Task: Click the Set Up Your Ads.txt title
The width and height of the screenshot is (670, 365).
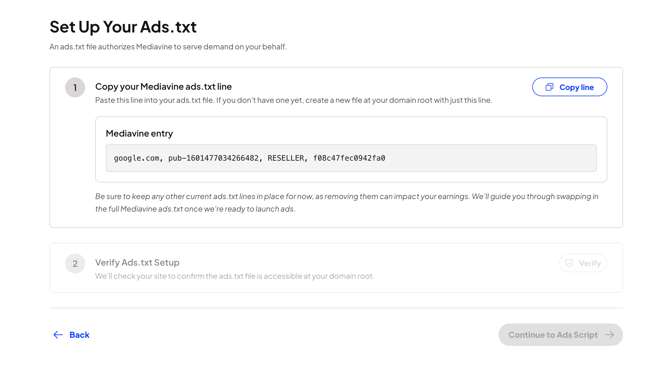Action: pyautogui.click(x=123, y=27)
